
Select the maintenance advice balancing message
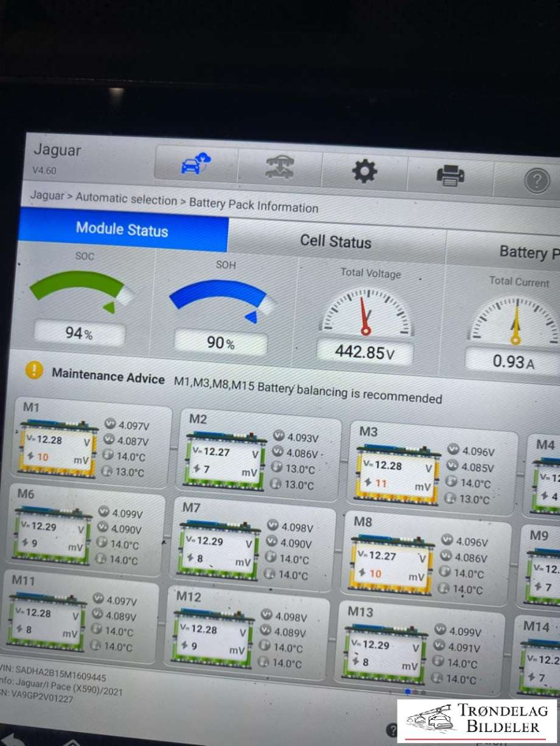coord(308,391)
